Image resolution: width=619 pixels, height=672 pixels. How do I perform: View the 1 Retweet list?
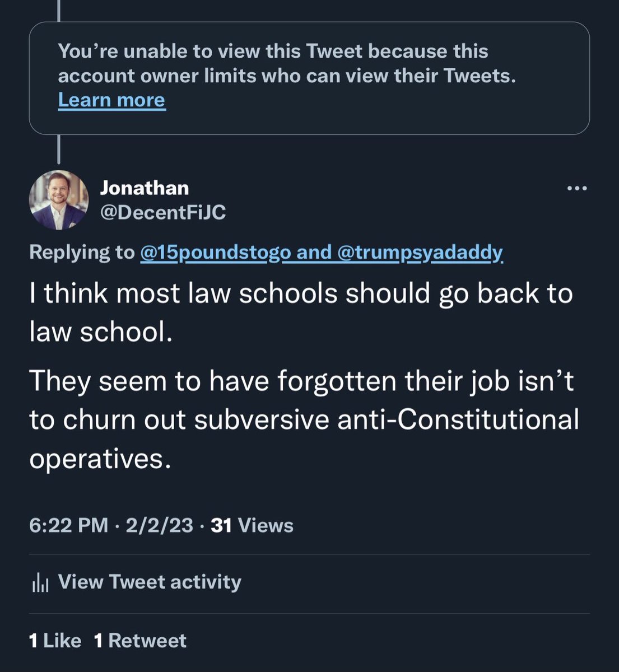[140, 641]
